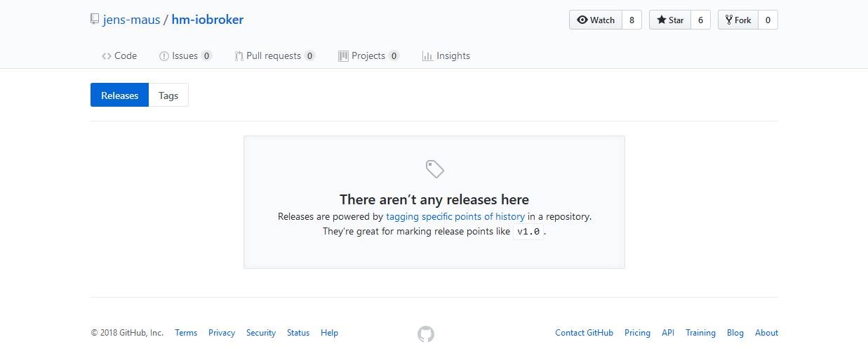Open the Blog footer link
The image size is (868, 363).
point(735,333)
